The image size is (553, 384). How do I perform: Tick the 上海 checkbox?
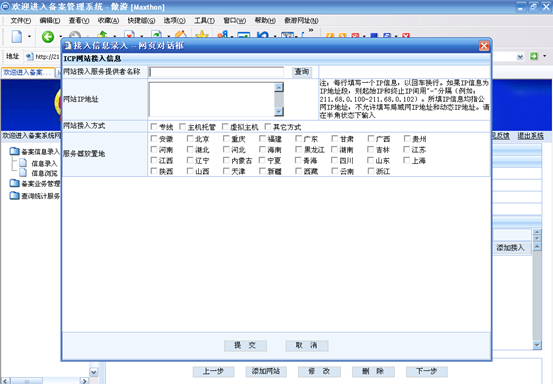point(407,160)
